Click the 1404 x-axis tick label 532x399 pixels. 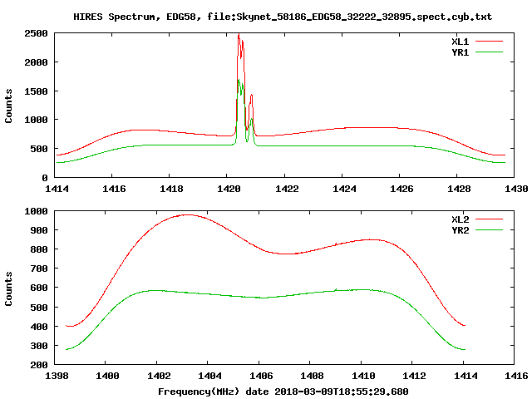(209, 376)
